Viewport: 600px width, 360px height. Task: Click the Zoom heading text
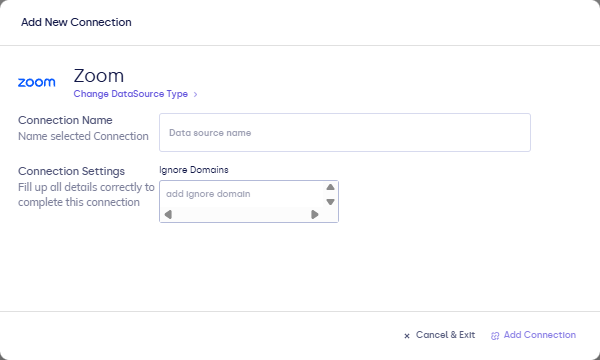[99, 76]
